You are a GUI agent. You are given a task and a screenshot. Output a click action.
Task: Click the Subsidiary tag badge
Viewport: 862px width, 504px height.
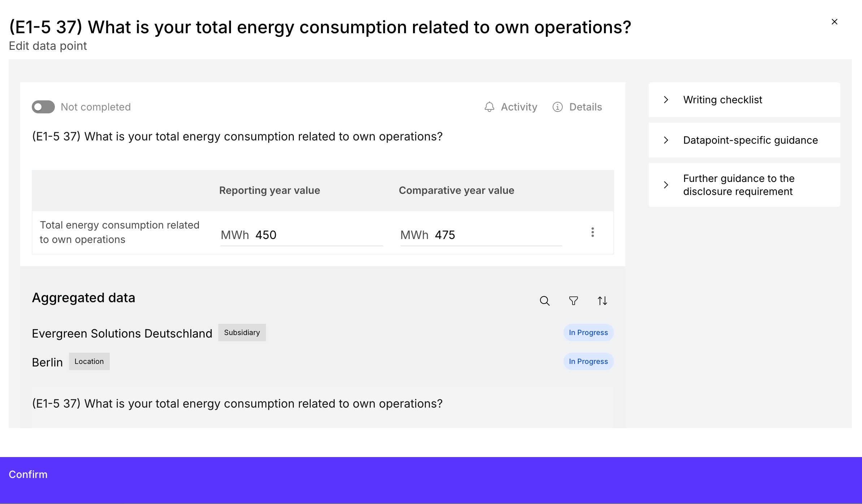242,333
